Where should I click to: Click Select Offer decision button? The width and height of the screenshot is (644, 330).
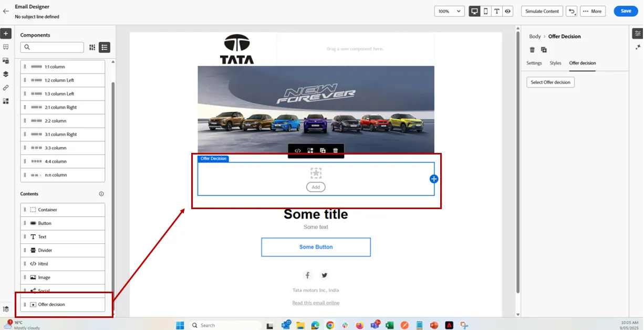[550, 82]
